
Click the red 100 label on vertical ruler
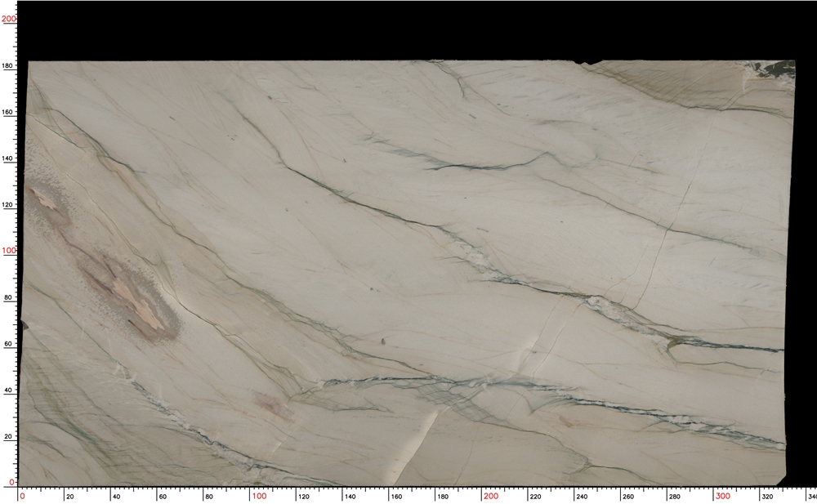pyautogui.click(x=8, y=251)
